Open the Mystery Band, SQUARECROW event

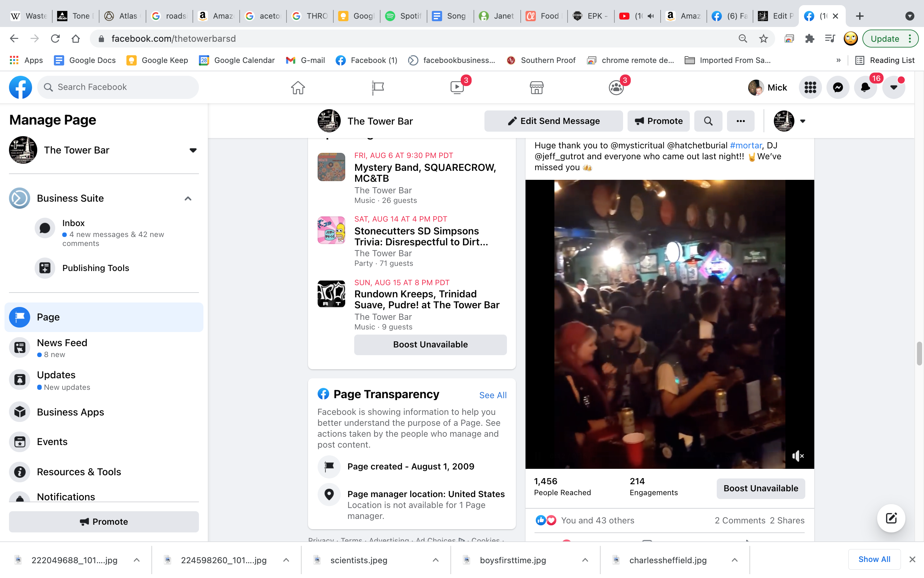point(425,173)
